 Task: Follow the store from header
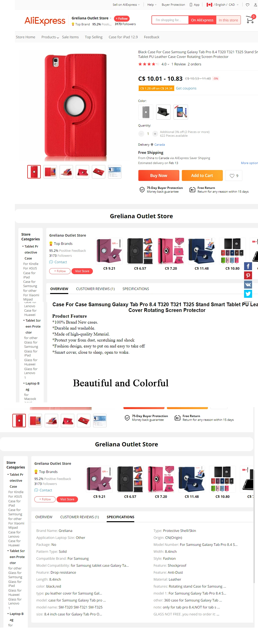click(x=122, y=18)
